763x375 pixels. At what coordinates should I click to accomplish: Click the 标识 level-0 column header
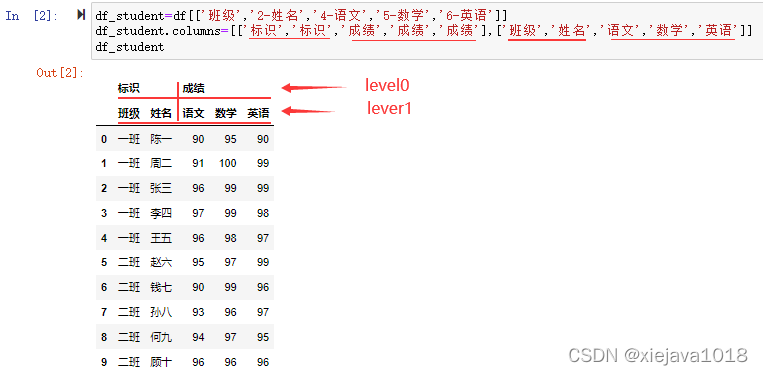click(128, 89)
